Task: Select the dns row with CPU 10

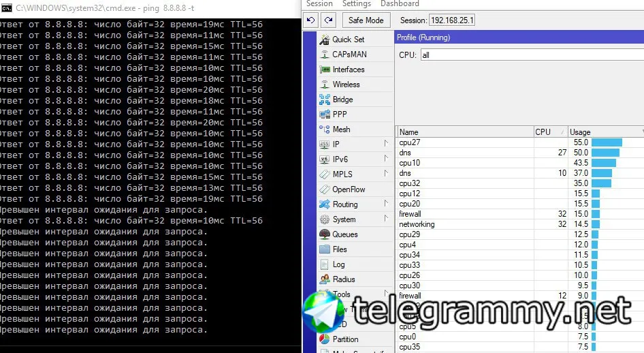Action: pyautogui.click(x=521, y=173)
